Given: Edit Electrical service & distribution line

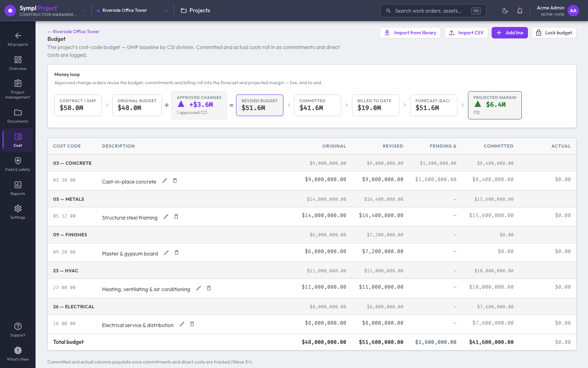Looking at the screenshot, I should 182,324.
